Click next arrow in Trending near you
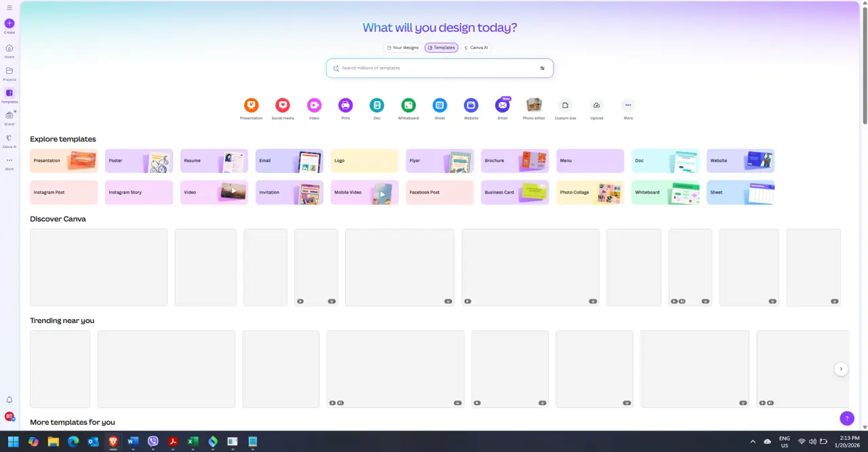 pyautogui.click(x=841, y=369)
